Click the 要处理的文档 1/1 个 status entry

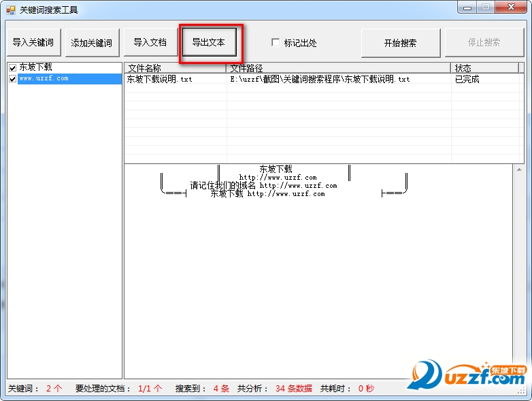click(x=119, y=389)
